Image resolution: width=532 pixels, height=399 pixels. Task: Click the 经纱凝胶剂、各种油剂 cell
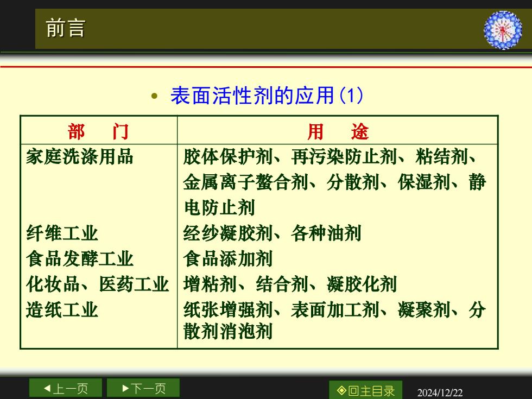272,233
